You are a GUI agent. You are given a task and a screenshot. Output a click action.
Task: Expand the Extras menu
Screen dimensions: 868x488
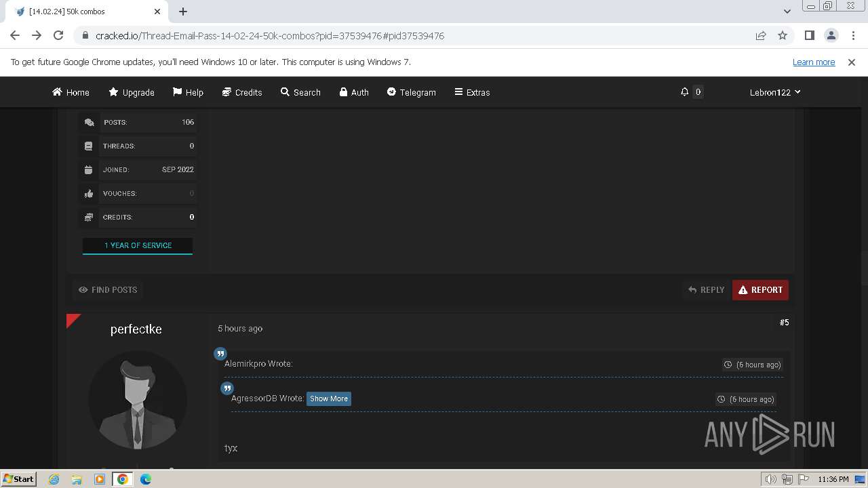coord(472,92)
